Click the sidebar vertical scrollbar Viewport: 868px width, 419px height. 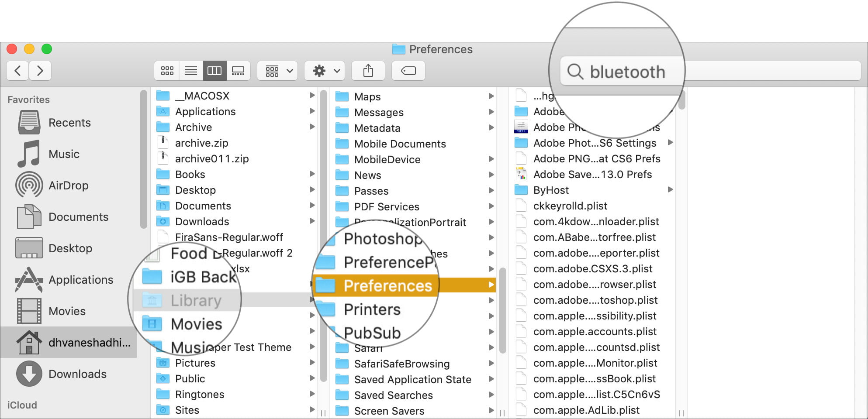tap(143, 159)
